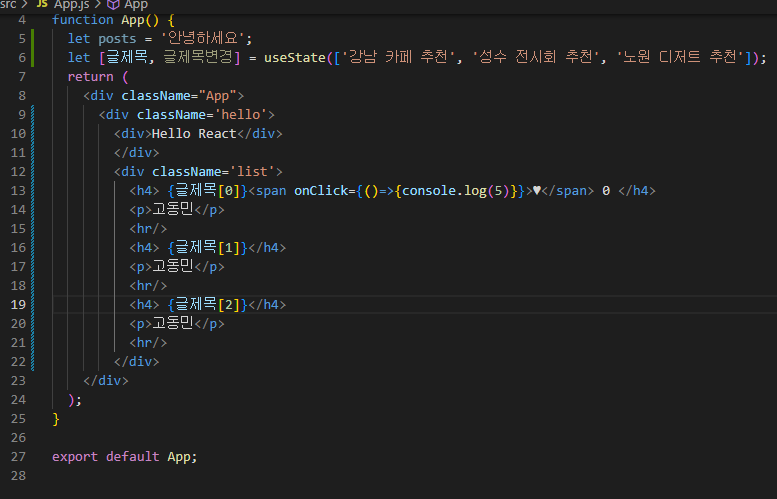Viewport: 777px width, 499px height.
Task: Click line number 27 in the gutter
Action: coord(18,456)
